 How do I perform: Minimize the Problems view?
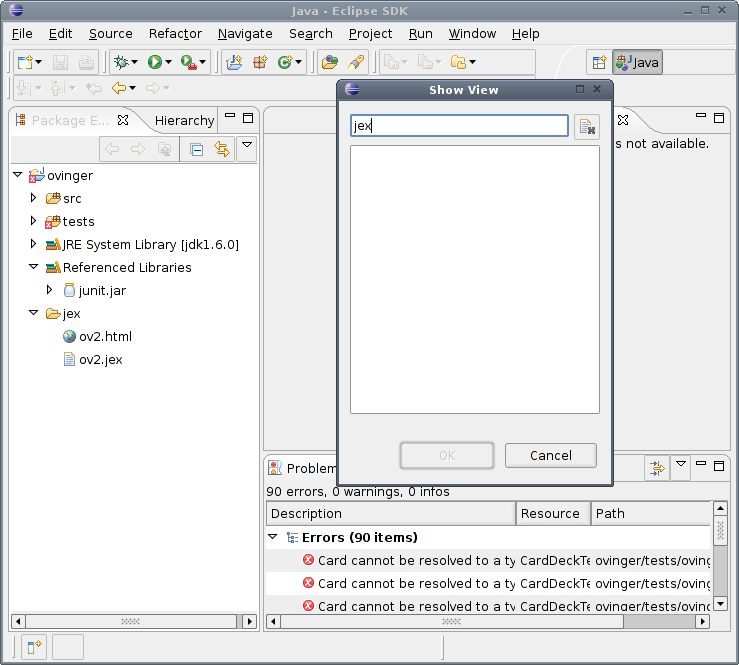[x=701, y=463]
